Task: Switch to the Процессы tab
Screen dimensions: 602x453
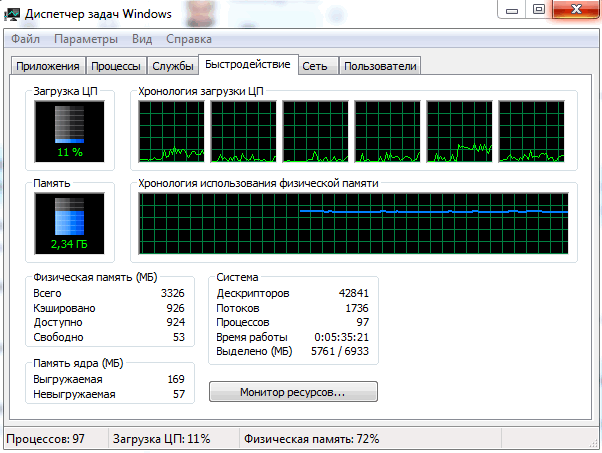Action: (116, 66)
